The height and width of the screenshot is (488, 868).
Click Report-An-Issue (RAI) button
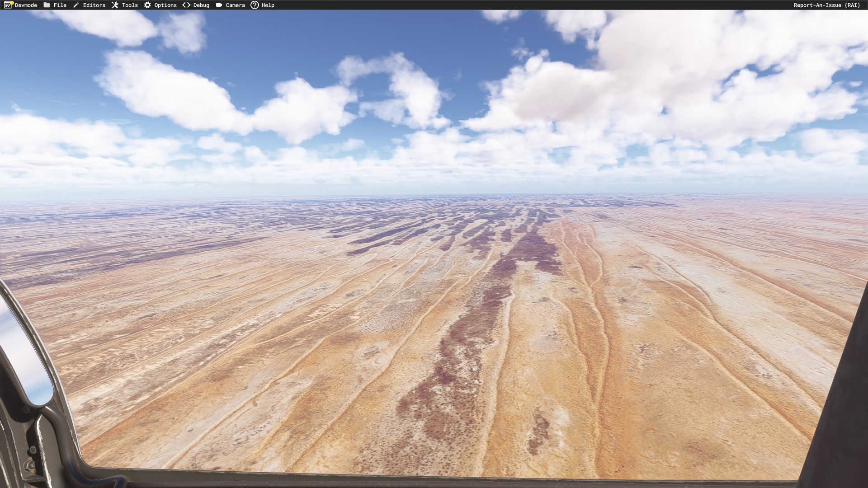827,5
